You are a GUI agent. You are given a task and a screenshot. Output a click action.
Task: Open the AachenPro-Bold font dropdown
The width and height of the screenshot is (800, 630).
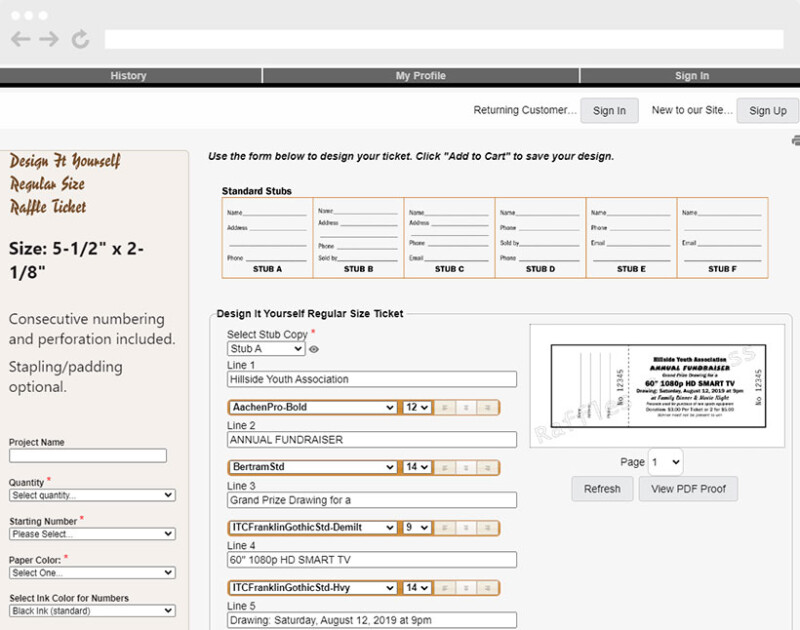[x=312, y=407]
